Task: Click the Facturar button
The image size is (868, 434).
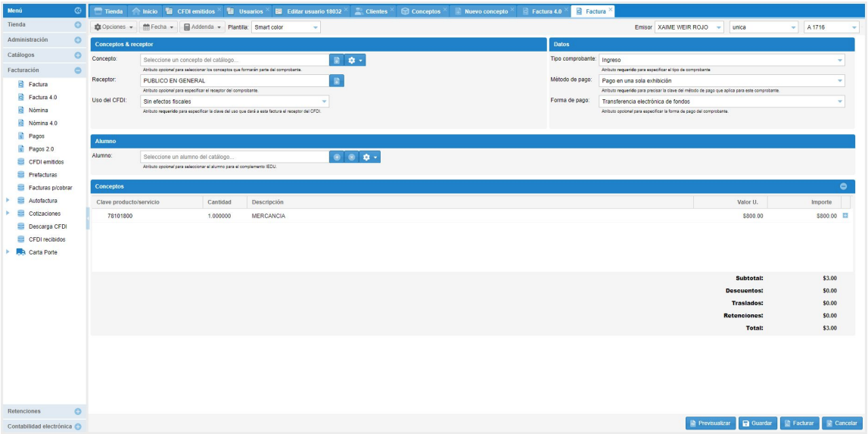Action: tap(799, 423)
